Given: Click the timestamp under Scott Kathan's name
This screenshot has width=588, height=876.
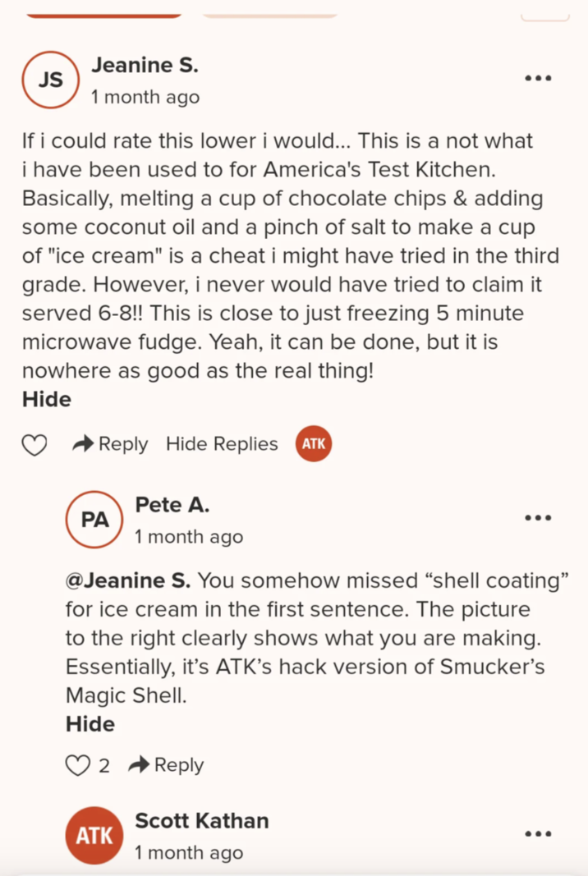Looking at the screenshot, I should click(x=189, y=852).
